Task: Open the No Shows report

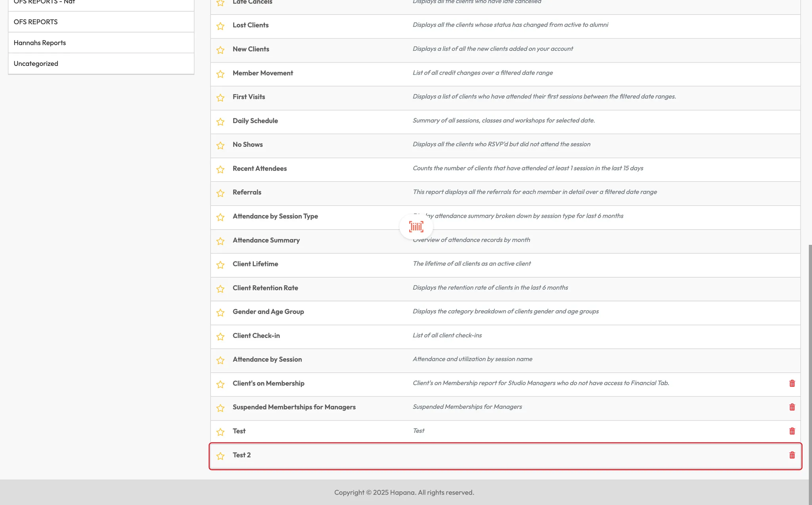Action: click(247, 144)
